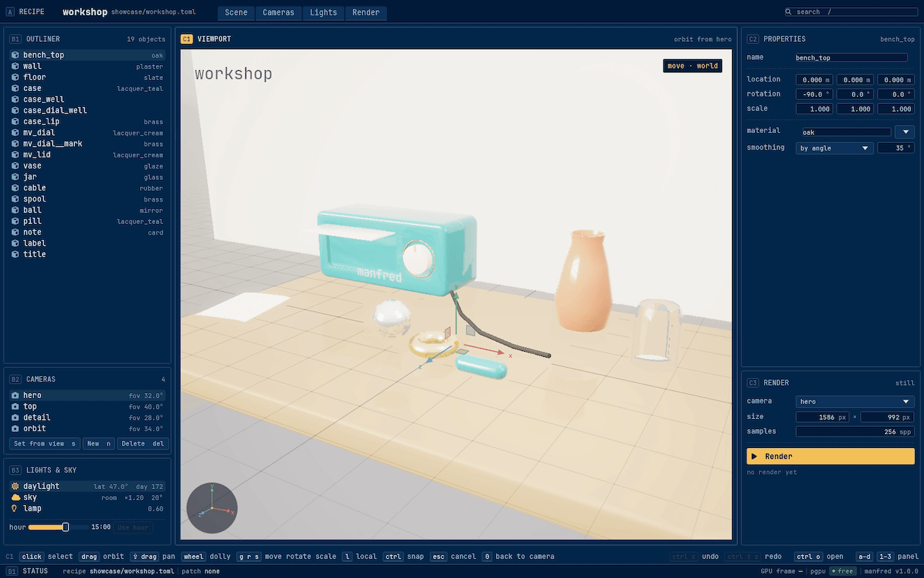Click the first scale field '1.000'
The width and height of the screenshot is (924, 578).
point(814,109)
